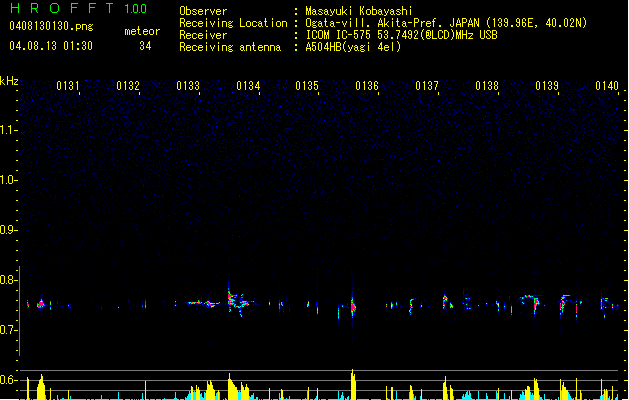Click the 0.7 kHz axis label
This screenshot has width=629, height=400.
(x=8, y=330)
